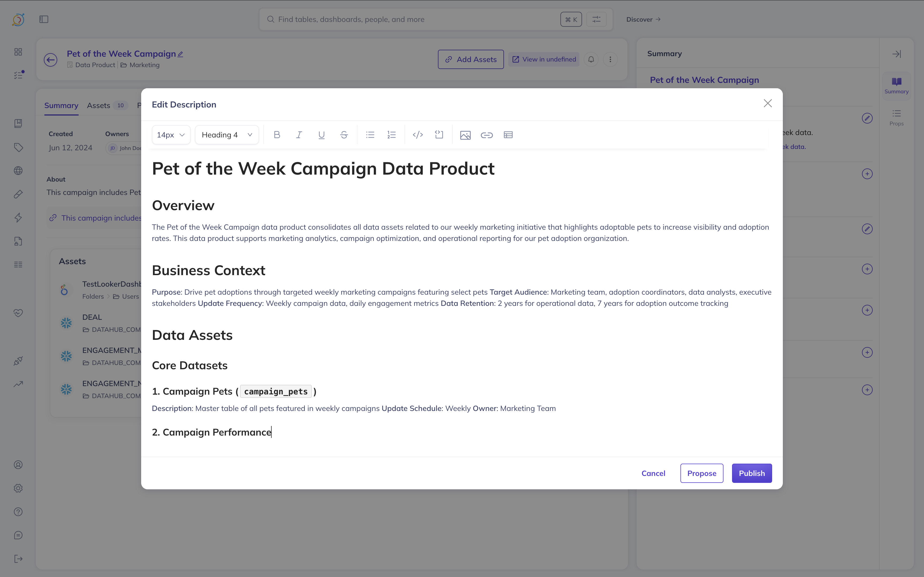
Task: Open the search filter settings icon
Action: coord(596,20)
